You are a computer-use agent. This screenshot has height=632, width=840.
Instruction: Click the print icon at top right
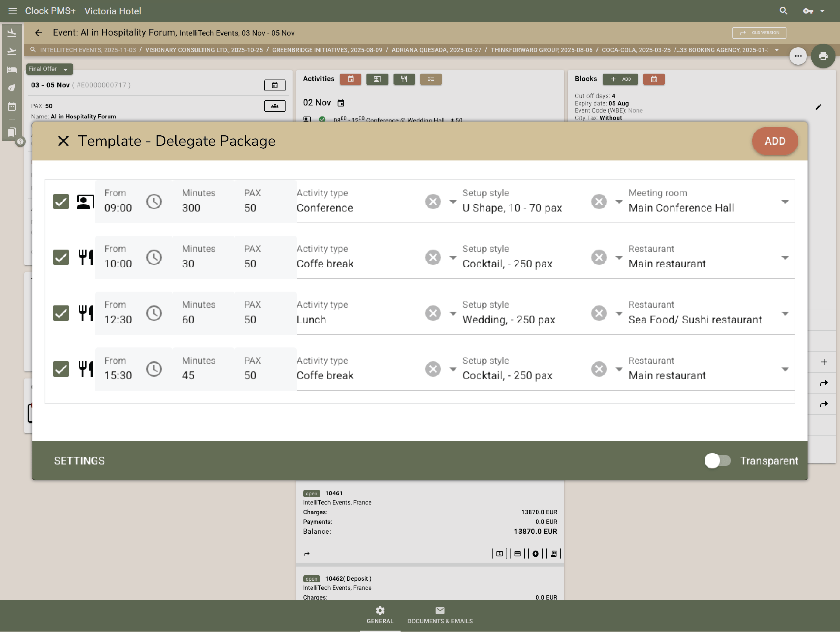point(823,56)
